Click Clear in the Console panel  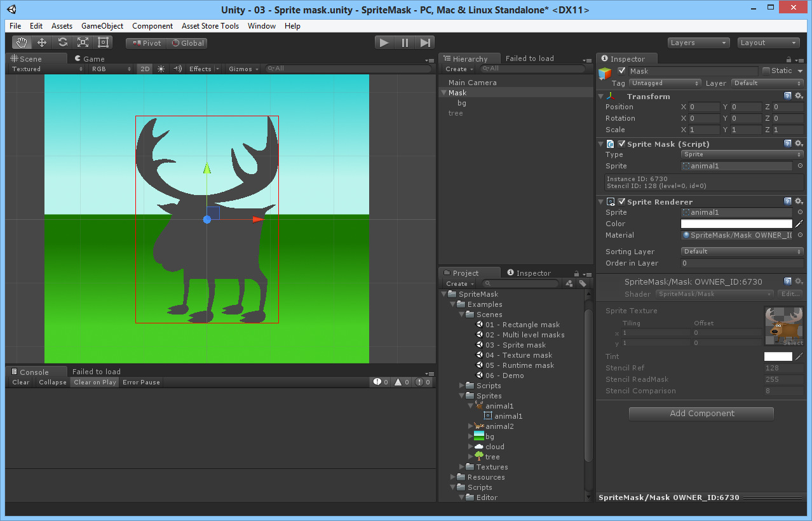pyautogui.click(x=20, y=382)
